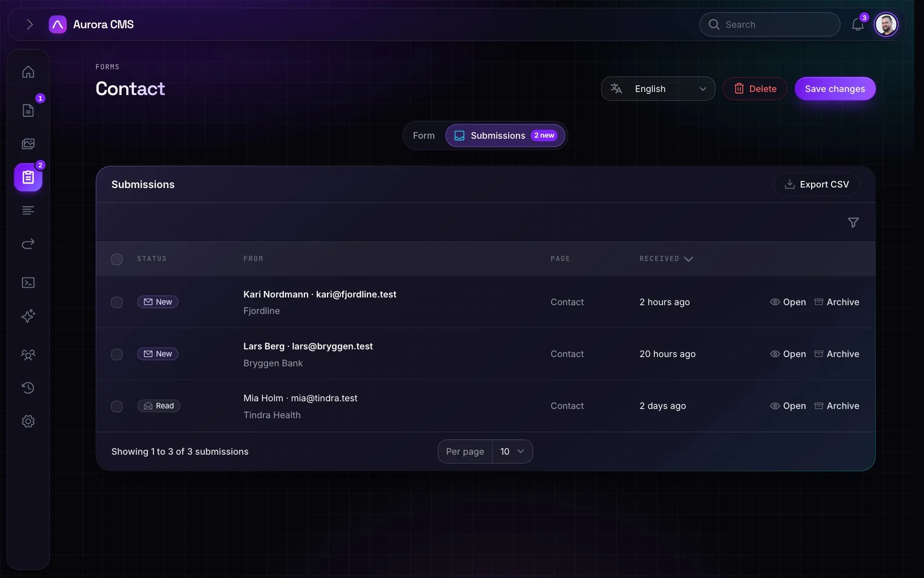Click the Read status badge for Mia Holm
The image size is (924, 578).
[159, 406]
